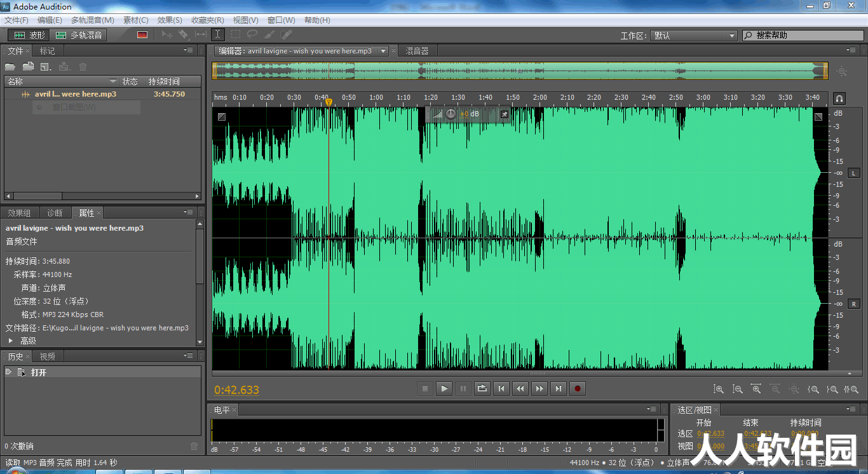Open the New File dropdown icon
Screen dimensions: 868x474
click(46, 67)
